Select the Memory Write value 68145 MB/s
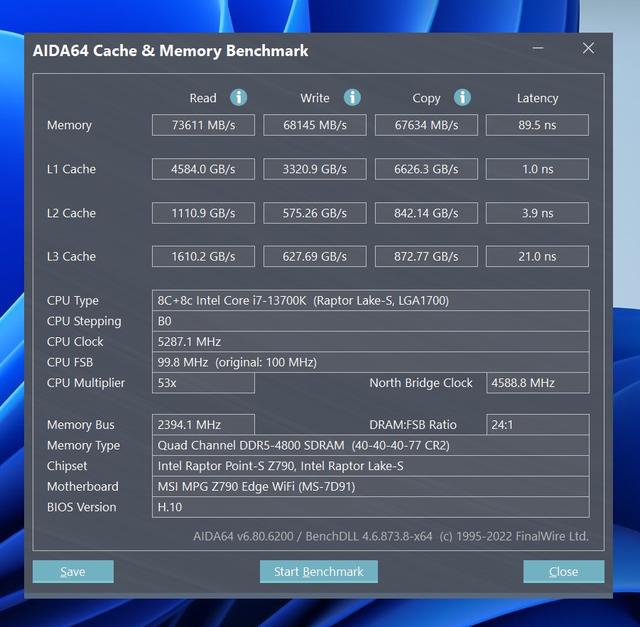This screenshot has height=627, width=640. pyautogui.click(x=315, y=125)
